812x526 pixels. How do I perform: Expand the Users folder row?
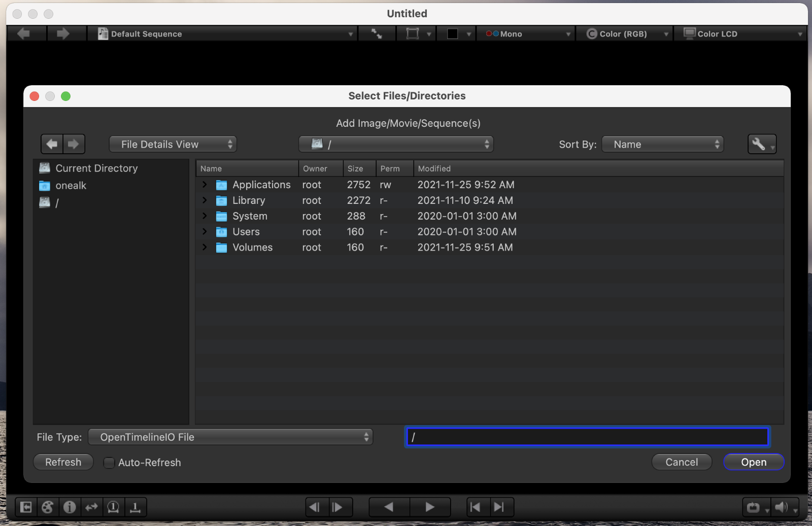click(205, 232)
